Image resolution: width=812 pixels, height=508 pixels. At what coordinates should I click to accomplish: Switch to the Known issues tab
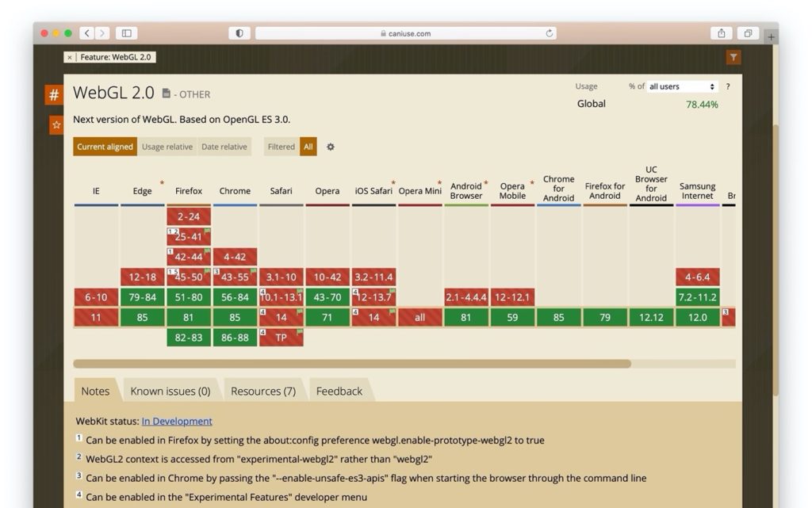pos(171,391)
